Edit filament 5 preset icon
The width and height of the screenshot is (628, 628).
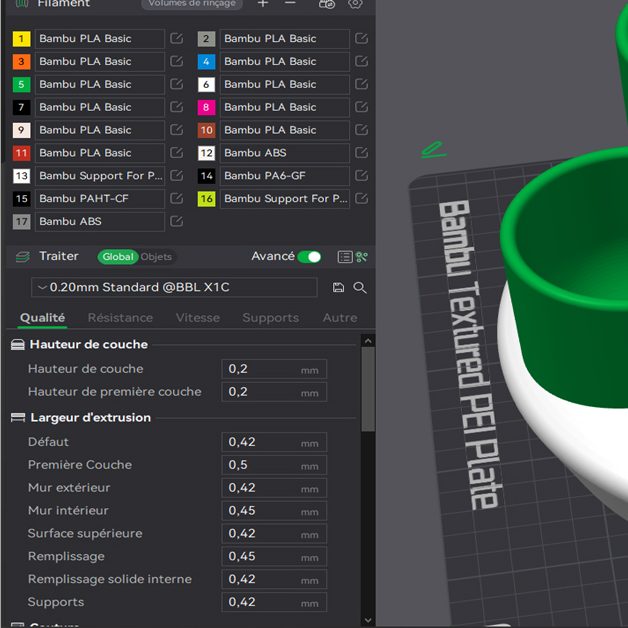point(176,84)
